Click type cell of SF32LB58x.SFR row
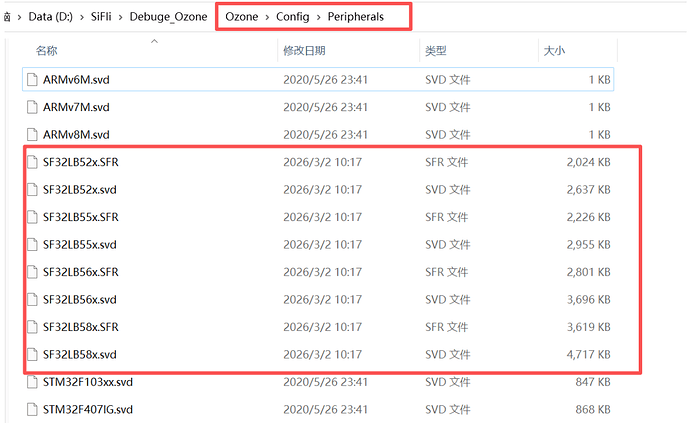Screen dimensions: 690x423 click(446, 327)
